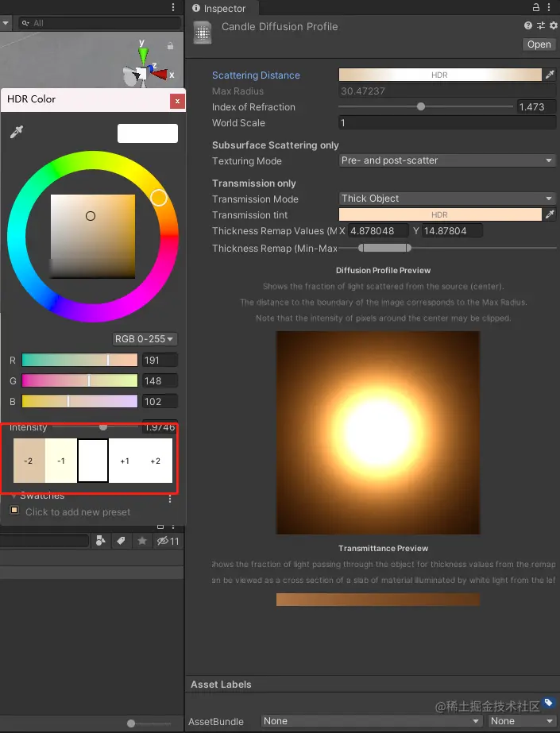Click the G value field 148
Image resolution: width=560 pixels, height=733 pixels.
pyautogui.click(x=160, y=380)
